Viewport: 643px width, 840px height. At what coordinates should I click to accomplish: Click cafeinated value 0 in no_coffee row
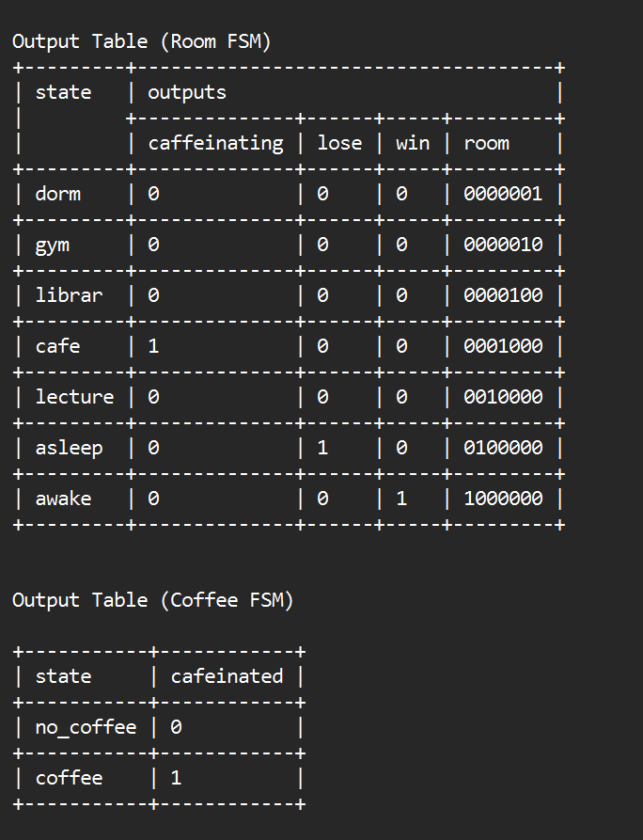[x=176, y=727]
